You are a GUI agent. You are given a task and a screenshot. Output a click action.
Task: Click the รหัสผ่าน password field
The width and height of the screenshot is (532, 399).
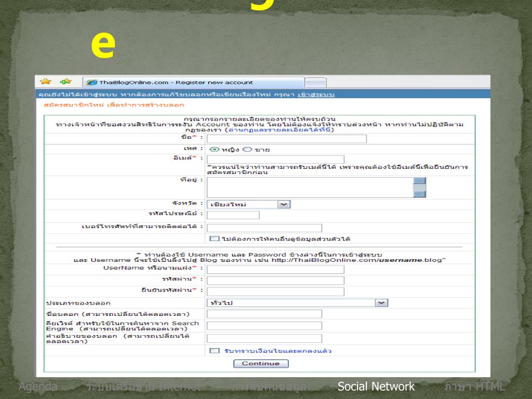click(x=275, y=281)
